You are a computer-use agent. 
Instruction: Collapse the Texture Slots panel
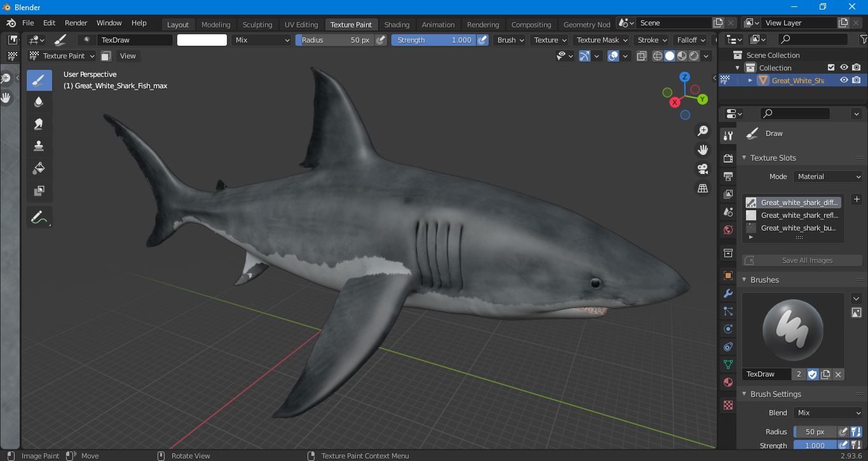click(x=744, y=158)
